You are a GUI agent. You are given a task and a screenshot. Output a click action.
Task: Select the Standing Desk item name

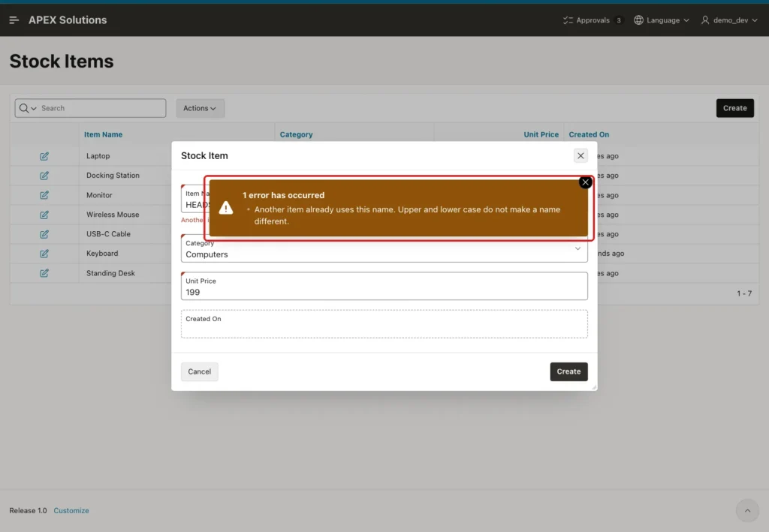(110, 273)
